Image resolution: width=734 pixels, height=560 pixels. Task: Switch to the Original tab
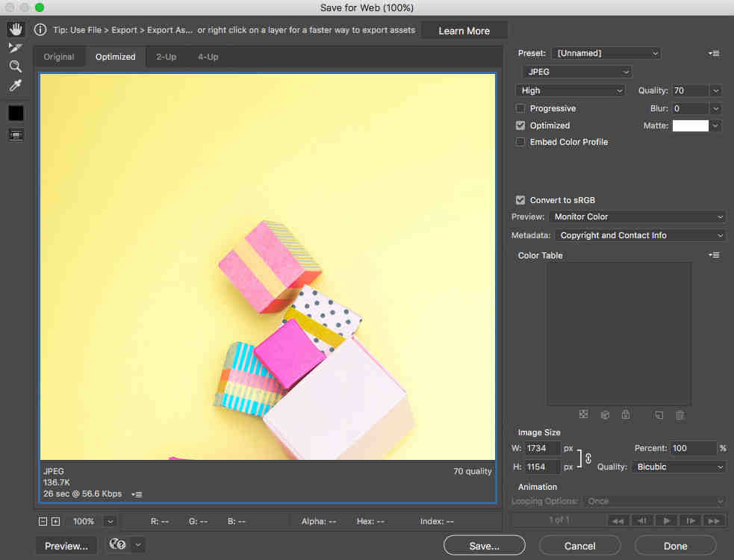pyautogui.click(x=59, y=57)
